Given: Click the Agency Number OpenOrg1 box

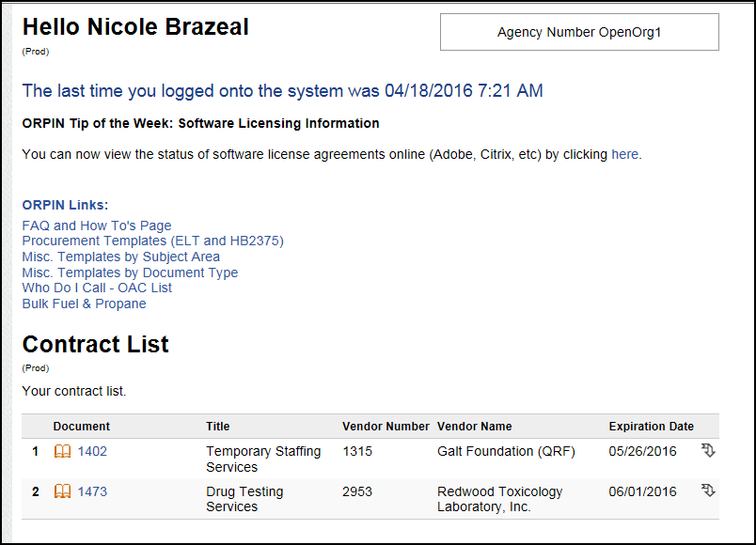Looking at the screenshot, I should click(579, 32).
